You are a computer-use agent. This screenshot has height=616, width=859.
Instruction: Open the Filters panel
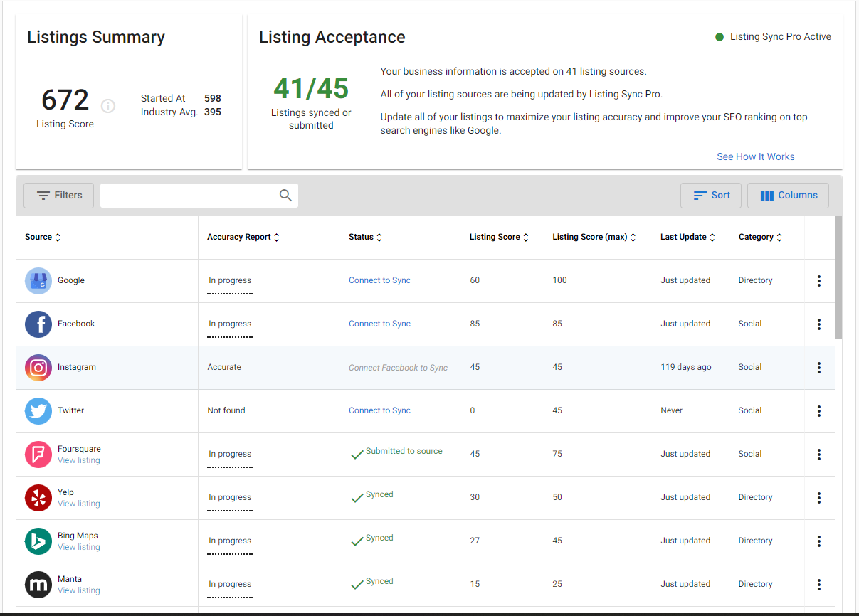(x=59, y=196)
